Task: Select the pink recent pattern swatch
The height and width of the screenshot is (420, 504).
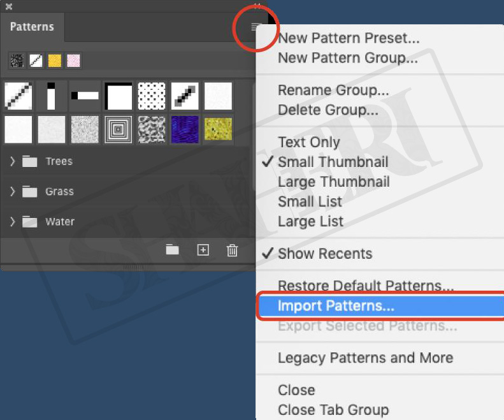Action: (73, 61)
